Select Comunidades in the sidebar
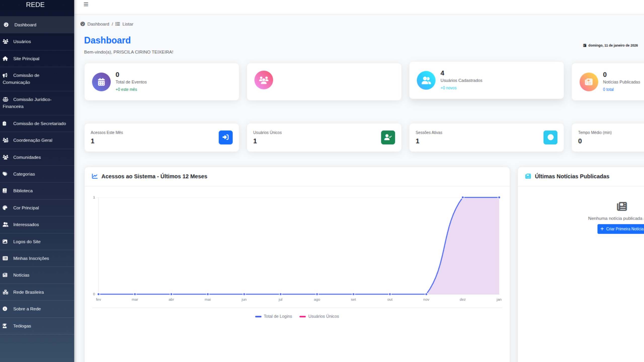The width and height of the screenshot is (644, 362). (x=37, y=157)
